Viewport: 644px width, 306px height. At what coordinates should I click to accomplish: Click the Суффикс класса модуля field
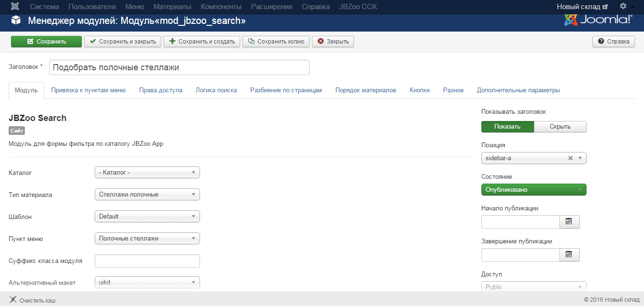(147, 261)
